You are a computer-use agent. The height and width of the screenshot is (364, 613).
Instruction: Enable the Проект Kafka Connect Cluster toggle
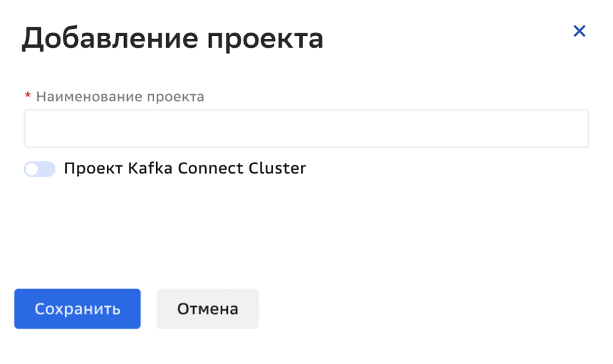click(39, 168)
